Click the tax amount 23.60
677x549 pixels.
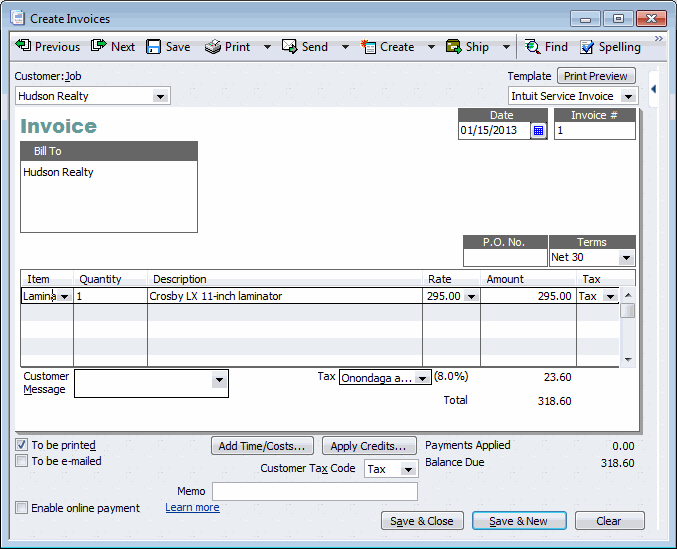557,377
